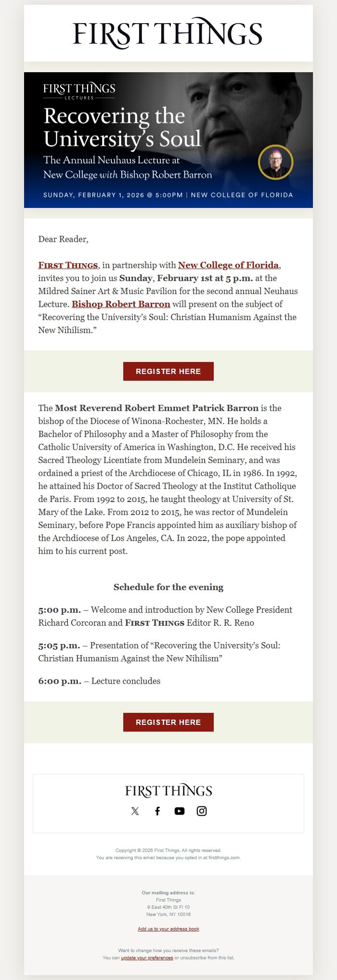Follow the First Things link in invitation paragraph

click(x=68, y=265)
